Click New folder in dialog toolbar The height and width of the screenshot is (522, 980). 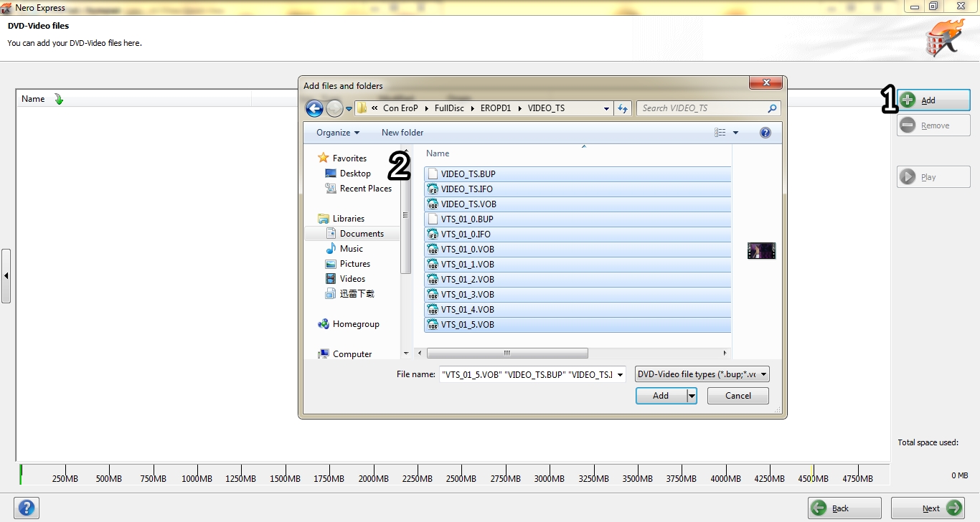[x=402, y=133]
